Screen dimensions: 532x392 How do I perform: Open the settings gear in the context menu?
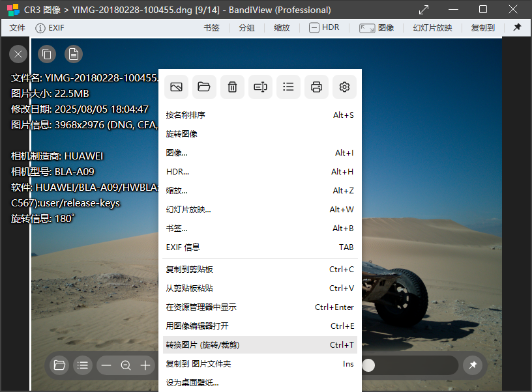[344, 87]
